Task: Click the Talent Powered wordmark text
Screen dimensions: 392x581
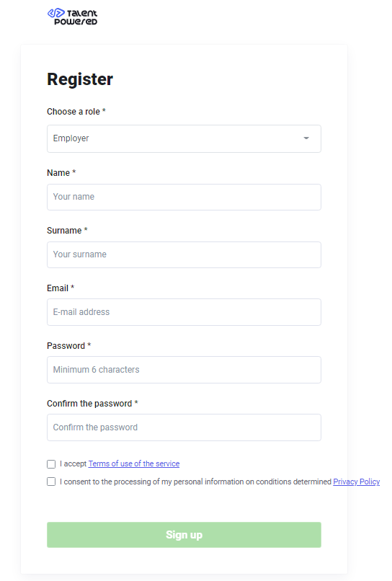Action: tap(79, 17)
